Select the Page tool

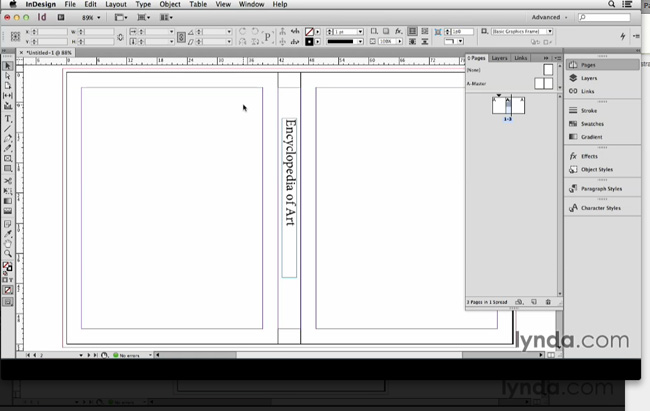click(x=8, y=85)
